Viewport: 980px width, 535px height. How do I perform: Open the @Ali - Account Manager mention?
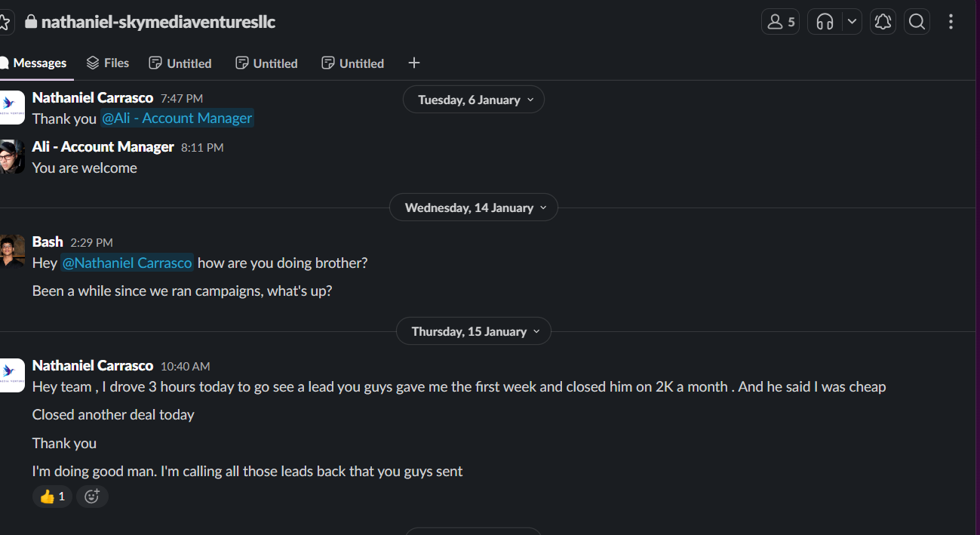(x=177, y=118)
